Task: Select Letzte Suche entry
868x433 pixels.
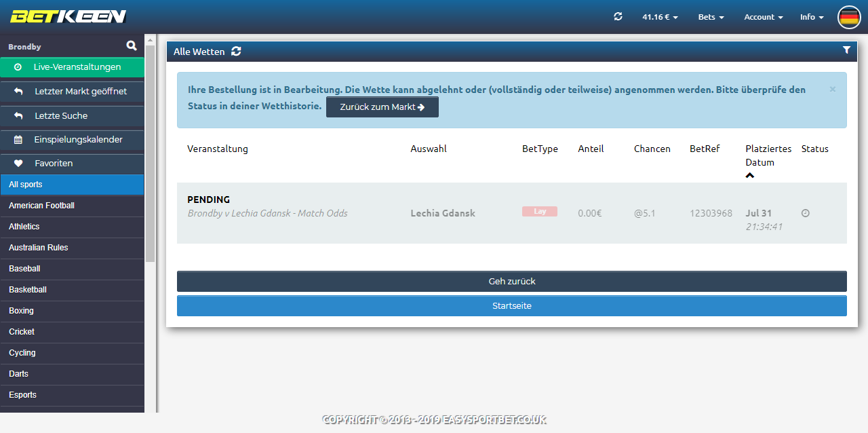Action: pyautogui.click(x=72, y=116)
